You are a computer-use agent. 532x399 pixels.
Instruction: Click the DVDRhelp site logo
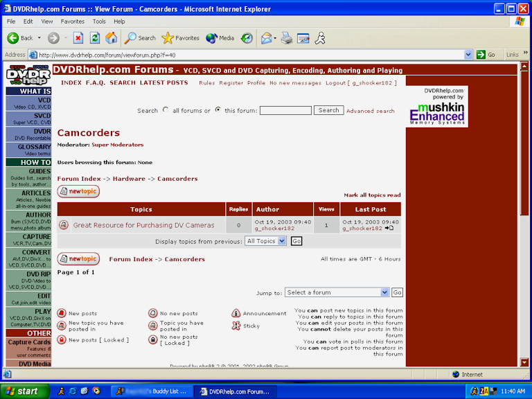pyautogui.click(x=28, y=75)
